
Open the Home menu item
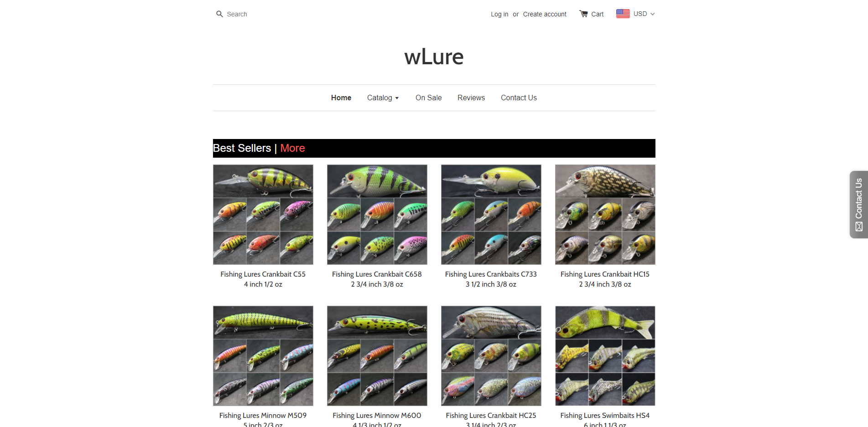click(x=341, y=98)
